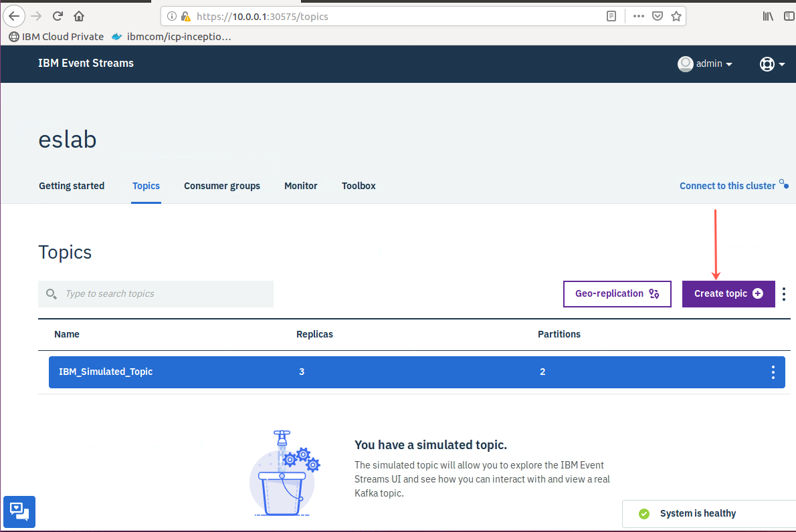796x532 pixels.
Task: Reload the page with the refresh icon
Action: (x=58, y=16)
